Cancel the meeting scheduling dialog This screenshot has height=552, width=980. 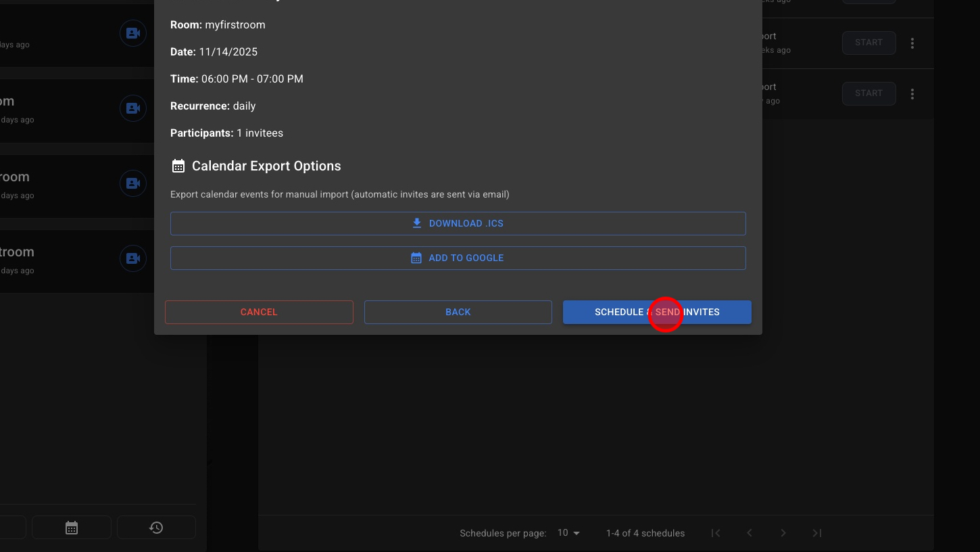click(x=259, y=312)
